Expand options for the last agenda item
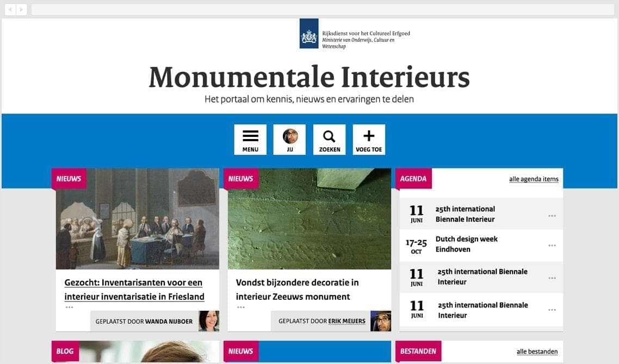 pos(552,310)
